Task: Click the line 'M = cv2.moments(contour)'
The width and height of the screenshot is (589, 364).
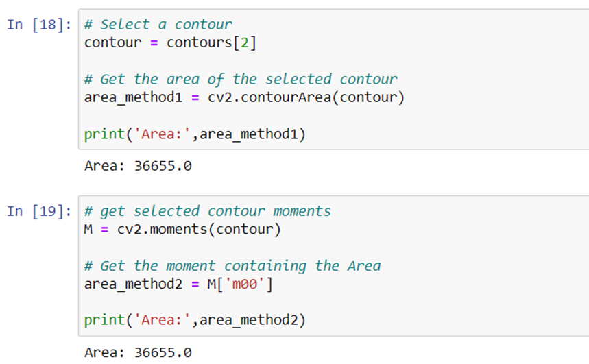Action: pyautogui.click(x=182, y=229)
